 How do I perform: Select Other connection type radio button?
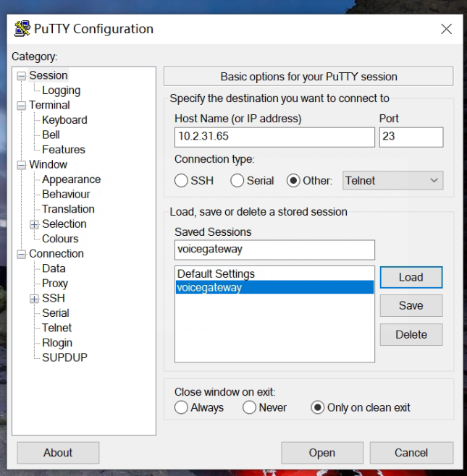click(x=293, y=181)
